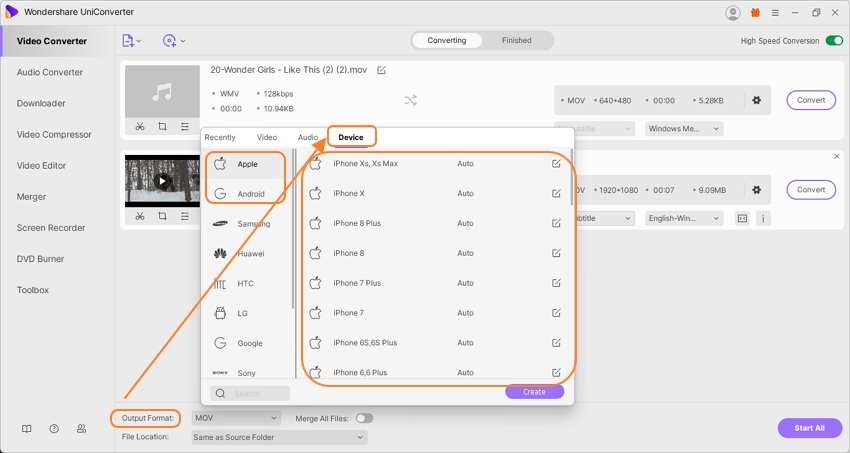Edit the iPhone 7 preset

click(556, 313)
